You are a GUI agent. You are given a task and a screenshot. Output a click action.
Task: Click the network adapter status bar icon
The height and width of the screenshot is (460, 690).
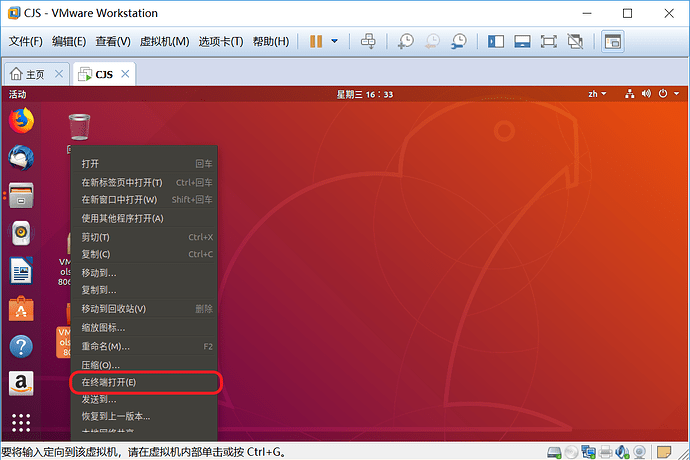point(588,452)
